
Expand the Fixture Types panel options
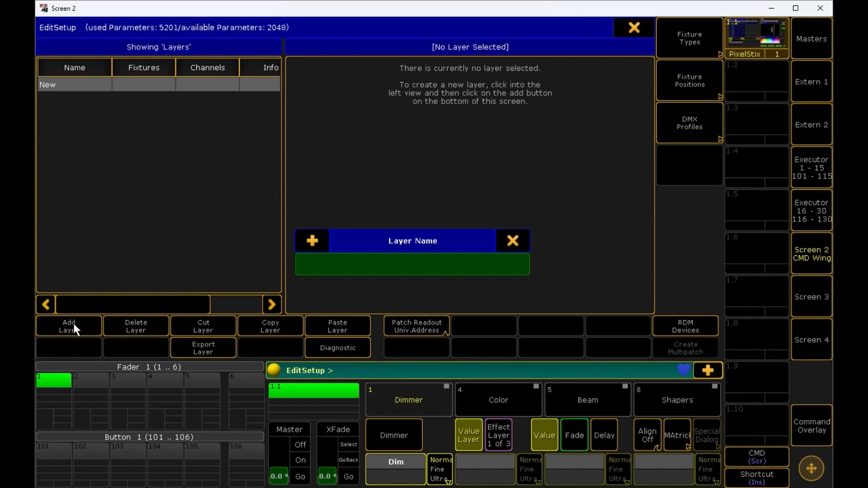tap(720, 54)
